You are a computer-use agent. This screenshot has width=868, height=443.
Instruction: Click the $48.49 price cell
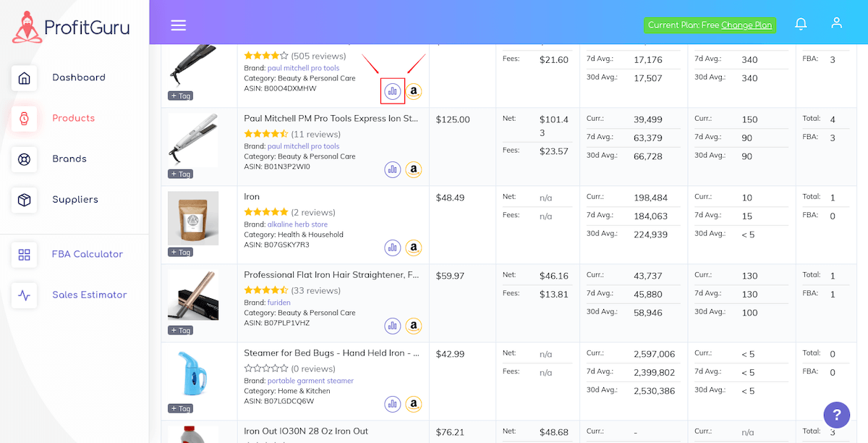click(451, 198)
